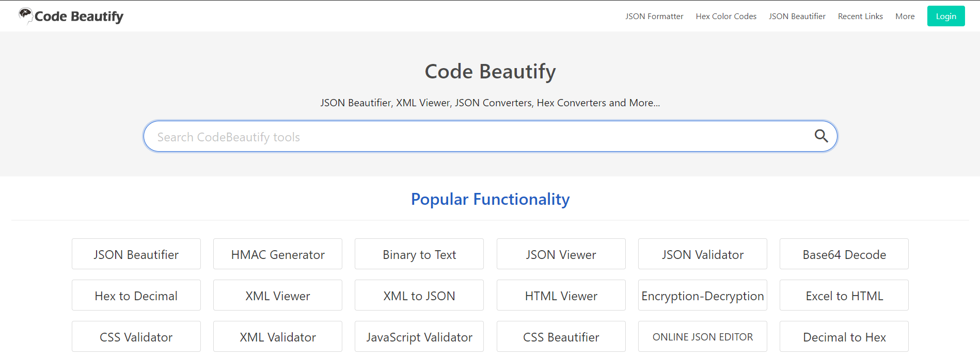Viewport: 980px width, 358px height.
Task: Open the CSS Beautifier tool
Action: tap(561, 336)
